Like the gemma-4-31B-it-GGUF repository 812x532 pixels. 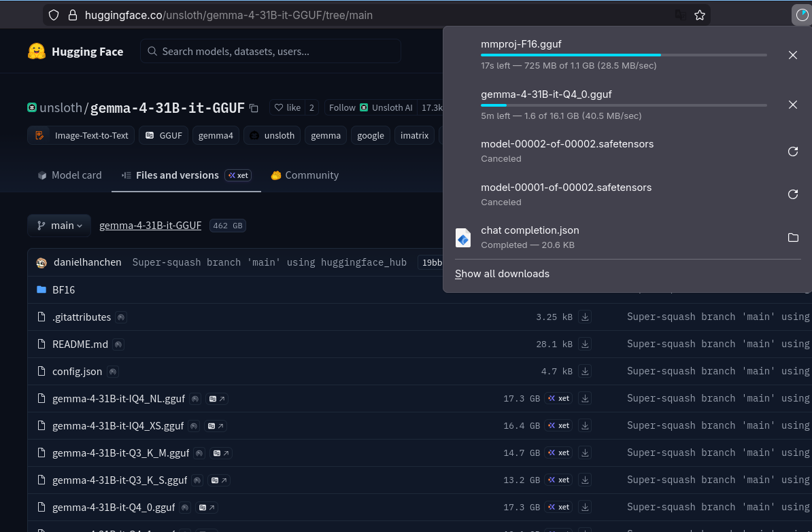point(288,107)
